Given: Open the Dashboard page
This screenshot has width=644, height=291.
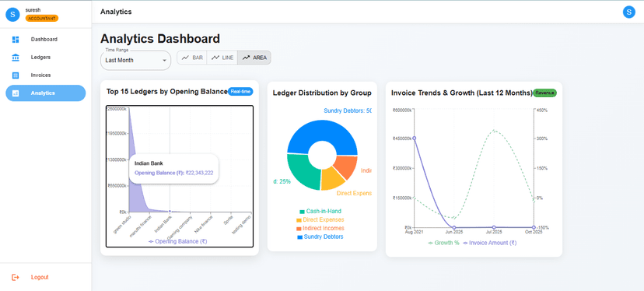Looking at the screenshot, I should click(46, 40).
